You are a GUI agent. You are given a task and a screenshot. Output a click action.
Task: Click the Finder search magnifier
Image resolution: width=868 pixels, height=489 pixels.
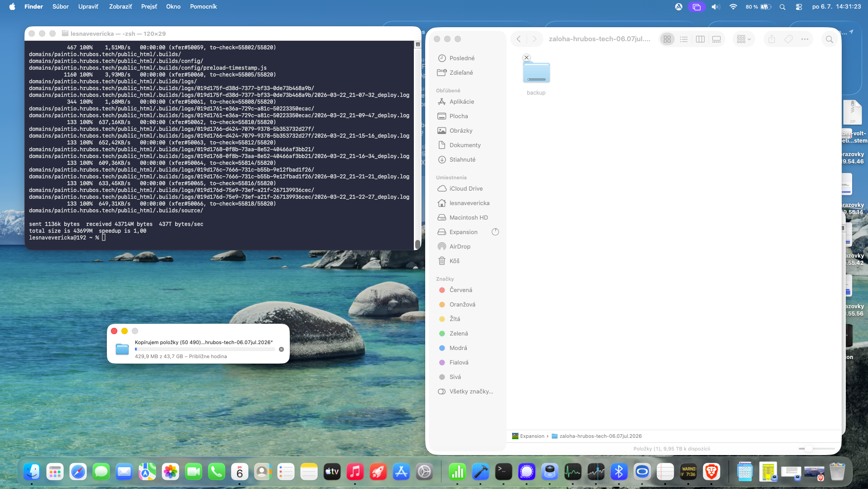point(829,39)
